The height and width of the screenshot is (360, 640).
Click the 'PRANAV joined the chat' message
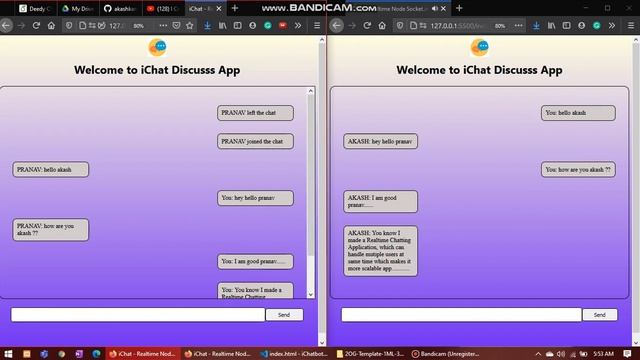(x=255, y=141)
